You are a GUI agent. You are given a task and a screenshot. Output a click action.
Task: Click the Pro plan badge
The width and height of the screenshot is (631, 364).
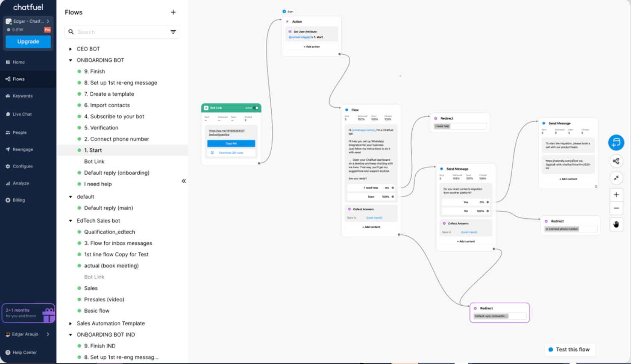pos(47,30)
